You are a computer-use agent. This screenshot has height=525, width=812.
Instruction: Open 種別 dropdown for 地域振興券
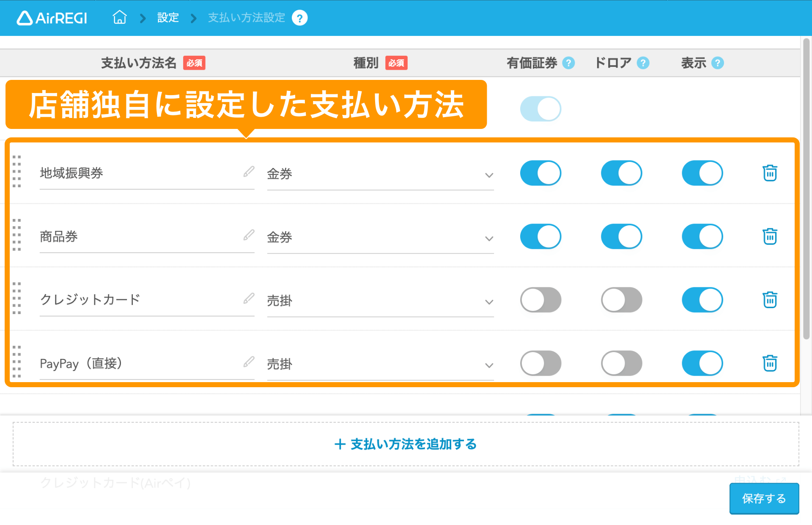[x=381, y=174]
